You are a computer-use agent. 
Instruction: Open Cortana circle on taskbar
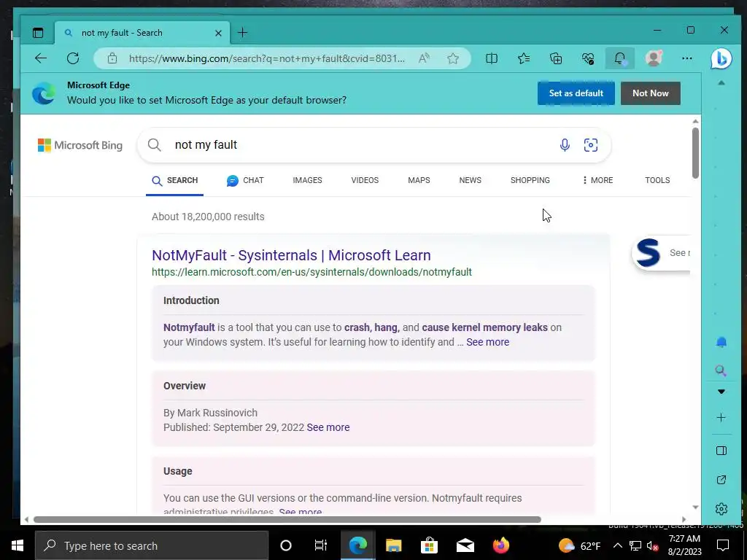click(286, 545)
